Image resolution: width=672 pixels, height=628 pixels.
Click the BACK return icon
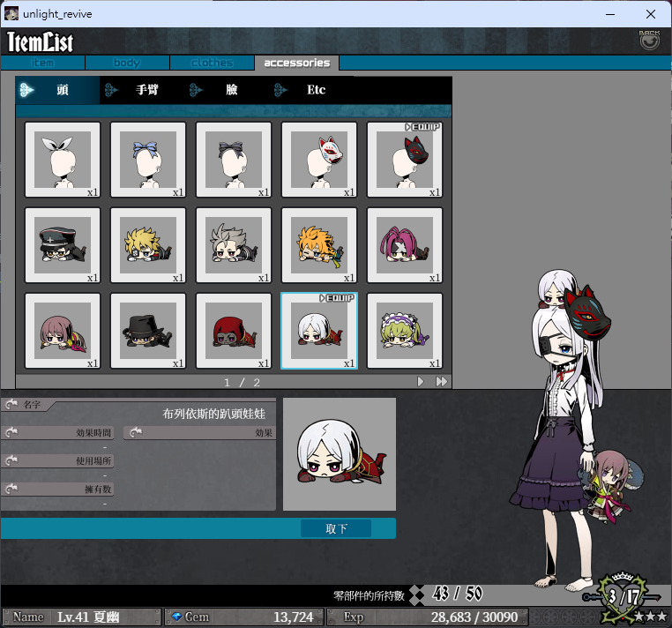pos(649,41)
